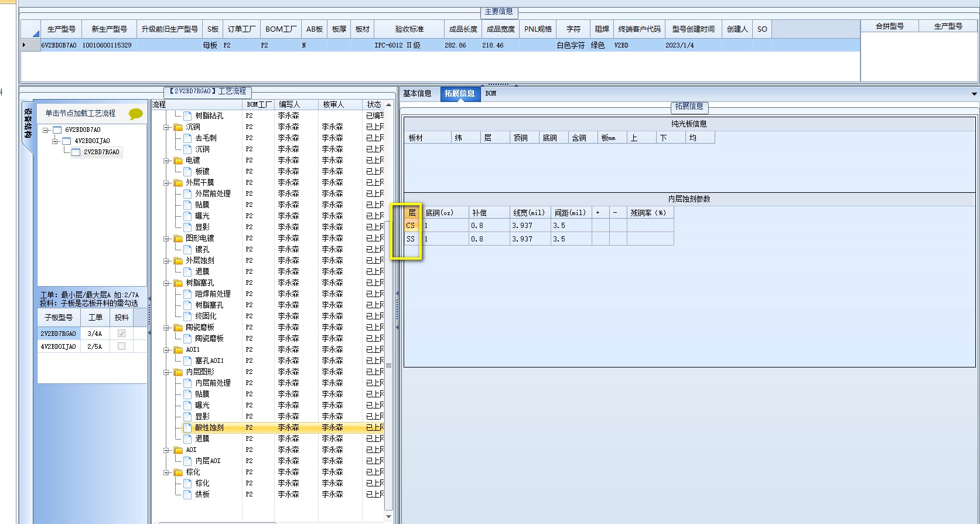Open the tab list dropdown arrow beside BOM tabs

coord(974,94)
